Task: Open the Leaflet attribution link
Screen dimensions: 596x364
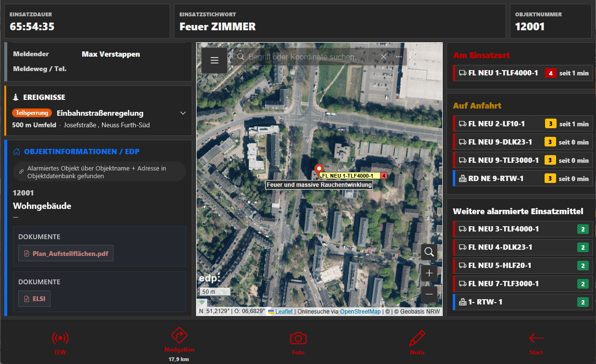Action: click(284, 312)
